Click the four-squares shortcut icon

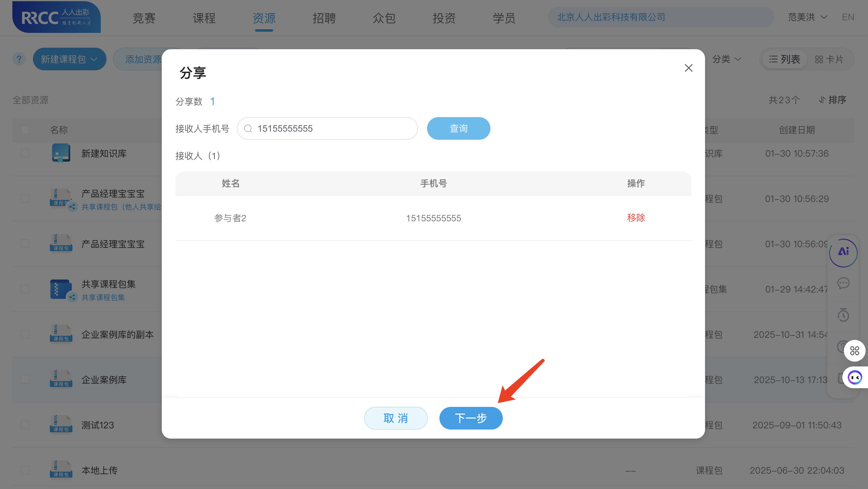tap(854, 350)
